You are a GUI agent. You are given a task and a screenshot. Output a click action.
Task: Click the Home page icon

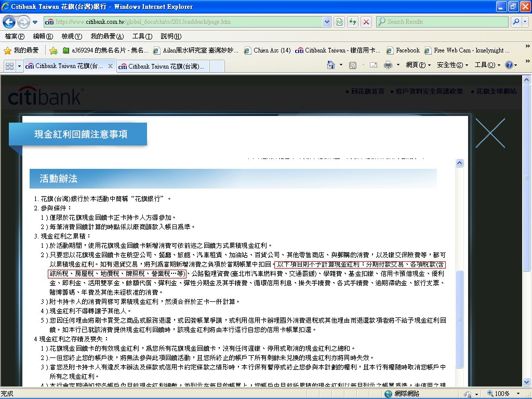coord(331,65)
